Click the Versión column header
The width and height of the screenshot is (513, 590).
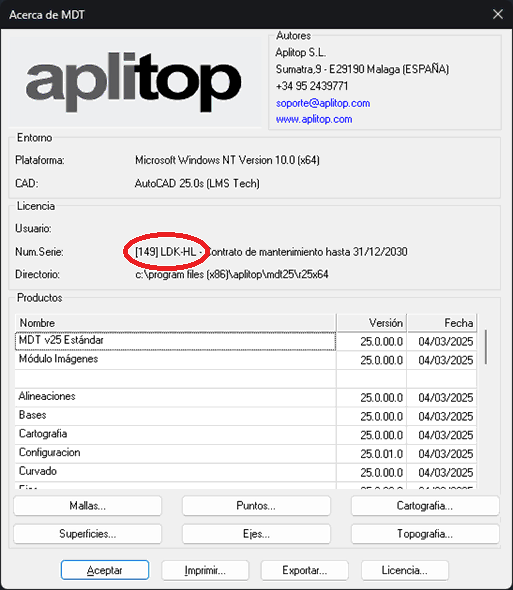point(372,323)
